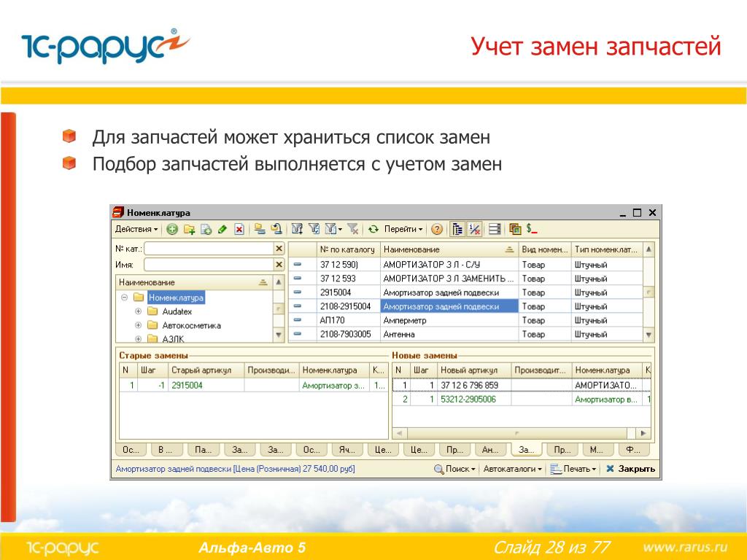
Task: Click the Наименование column header in grid
Action: click(449, 249)
